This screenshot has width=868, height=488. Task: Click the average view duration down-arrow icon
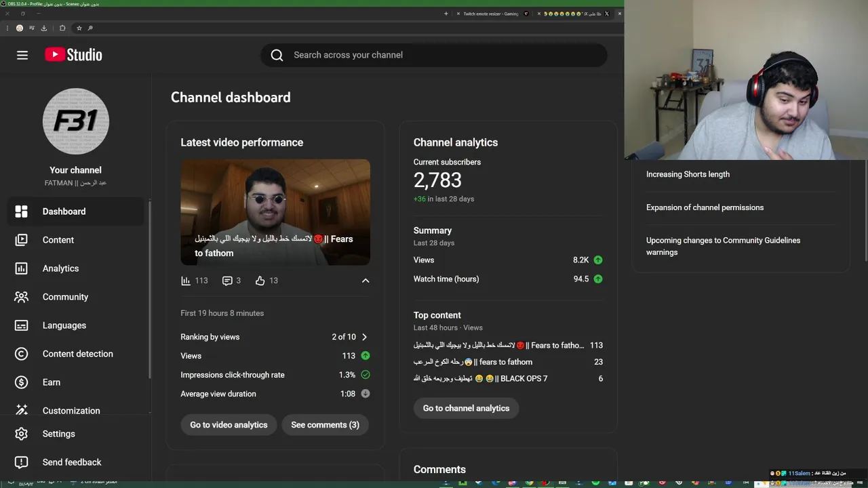click(366, 394)
